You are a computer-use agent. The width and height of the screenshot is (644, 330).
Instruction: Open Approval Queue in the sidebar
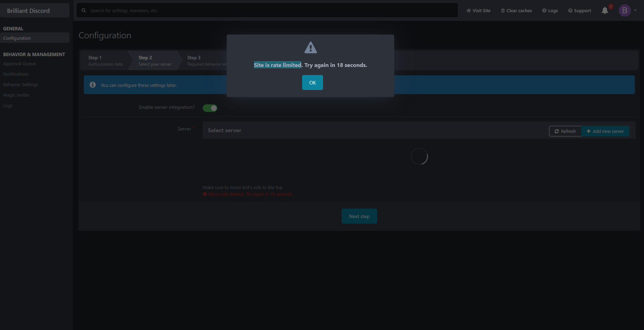point(20,64)
